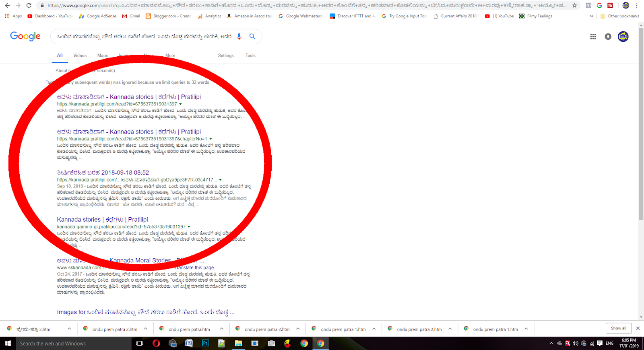The image size is (644, 350).
Task: Open options for first Pratilipi result URL
Action: 180,104
